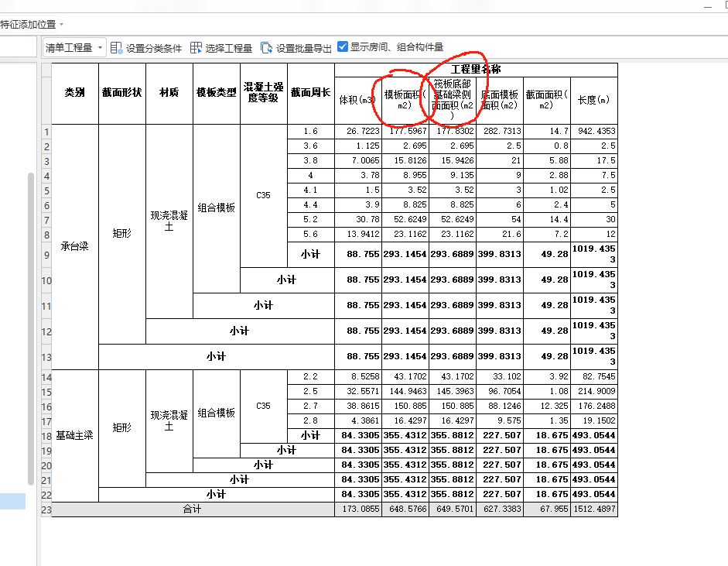Click 选择工程量 button label

[x=228, y=48]
